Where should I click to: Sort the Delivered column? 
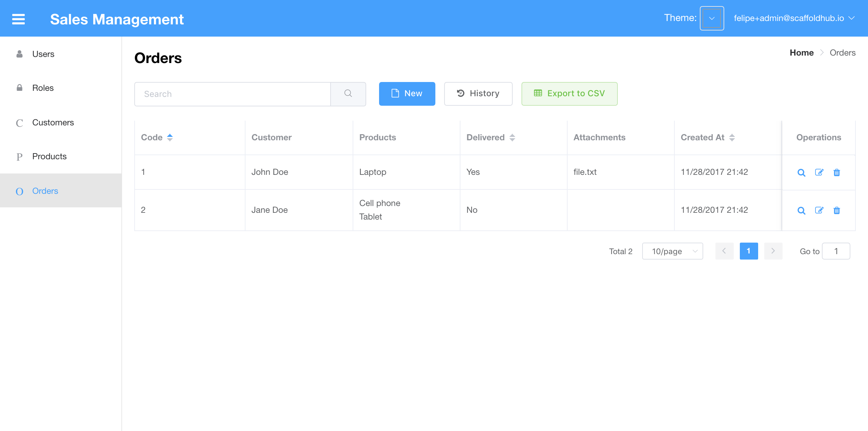[512, 137]
